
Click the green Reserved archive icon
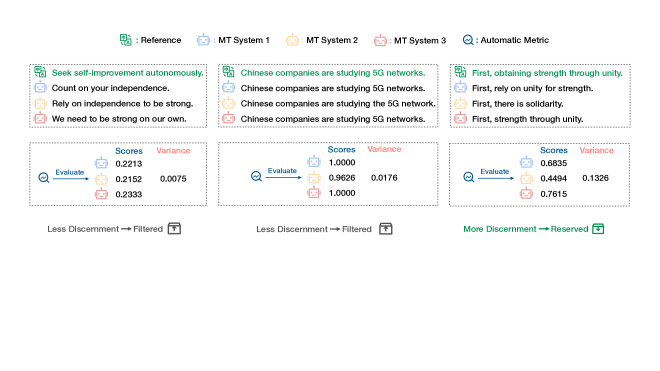(598, 229)
